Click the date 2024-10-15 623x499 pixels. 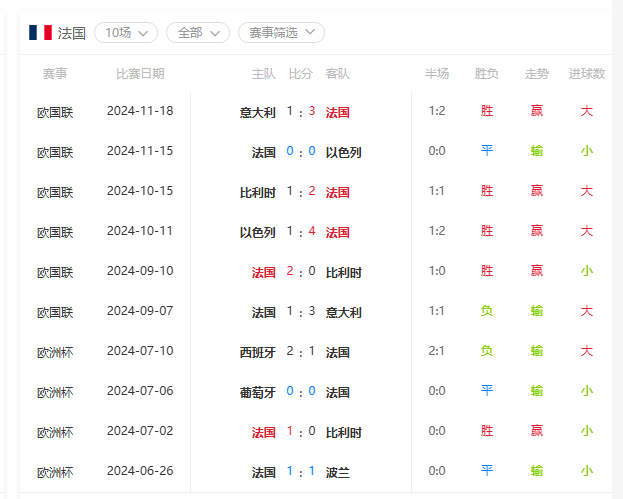point(140,191)
